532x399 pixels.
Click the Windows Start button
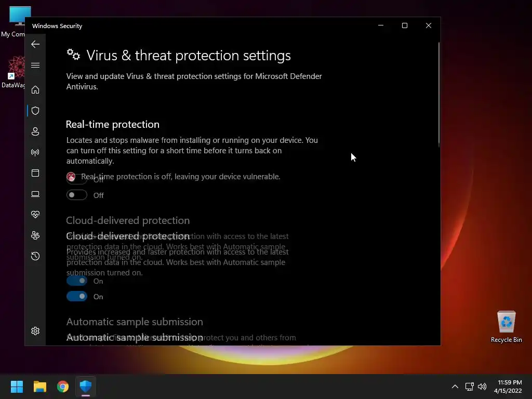pos(17,387)
